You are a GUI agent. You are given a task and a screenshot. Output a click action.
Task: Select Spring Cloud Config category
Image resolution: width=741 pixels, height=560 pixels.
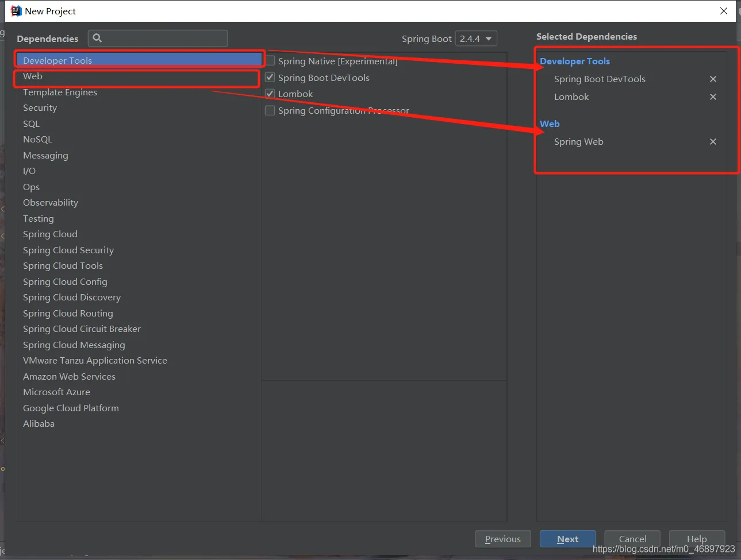pos(139,281)
